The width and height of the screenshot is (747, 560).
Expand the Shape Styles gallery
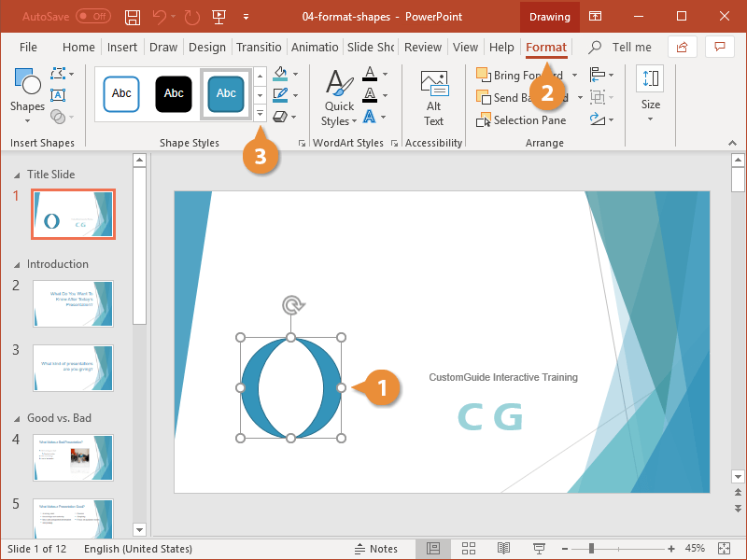click(x=260, y=114)
